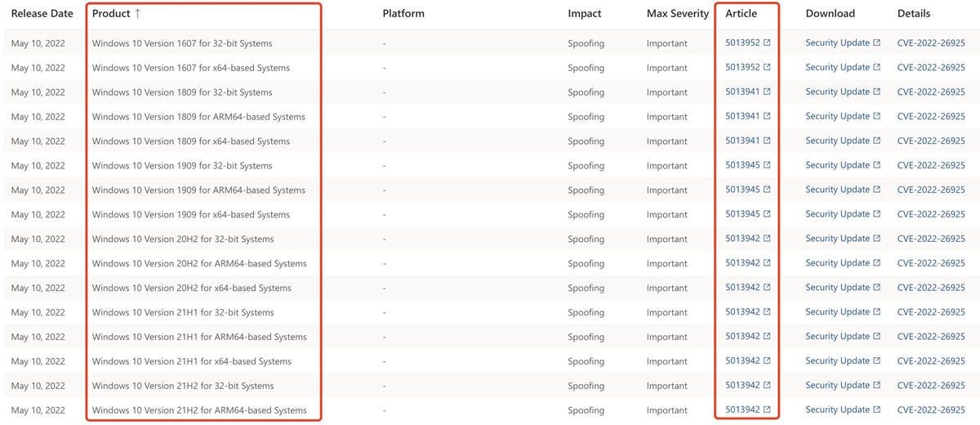
Task: Open article 5013942 for 21H1 32-bit Systems
Action: click(742, 312)
